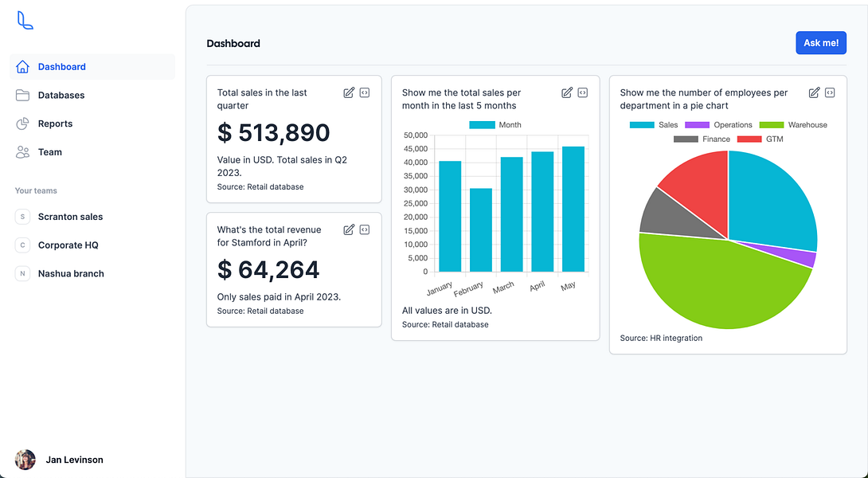Click the app logo in the sidebar
868x478 pixels.
point(25,21)
